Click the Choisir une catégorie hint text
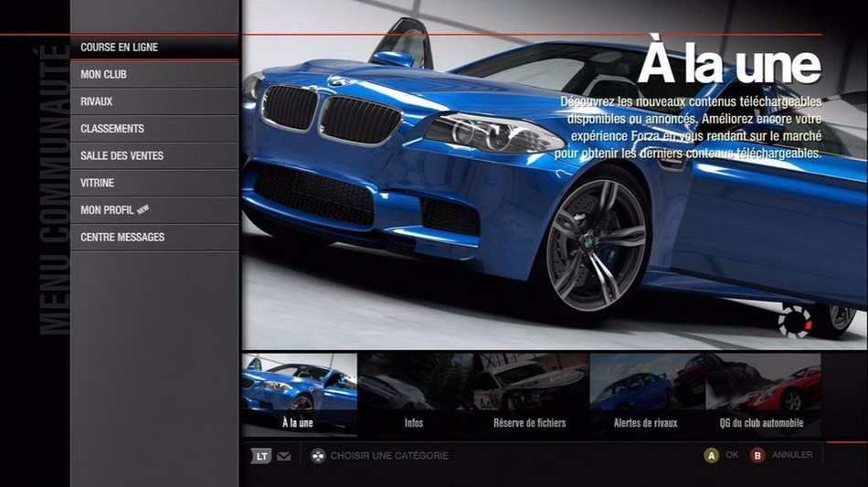The height and width of the screenshot is (487, 868). coord(389,456)
